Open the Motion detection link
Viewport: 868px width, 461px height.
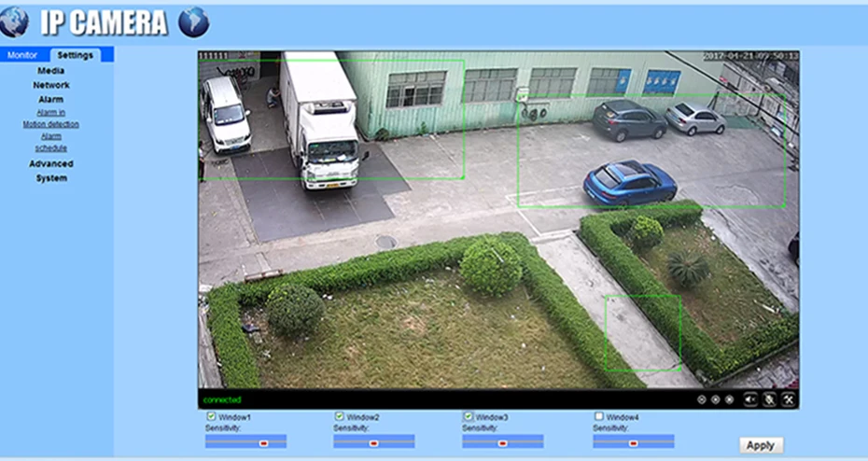click(x=51, y=124)
